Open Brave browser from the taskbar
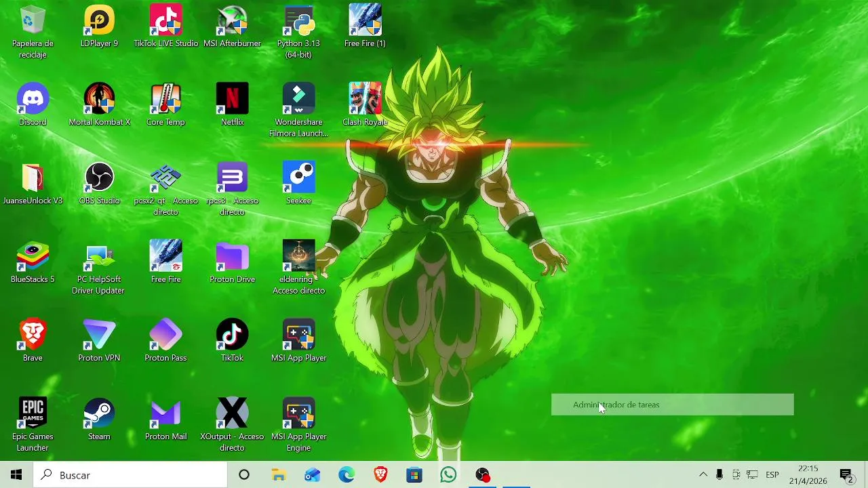 (x=380, y=475)
